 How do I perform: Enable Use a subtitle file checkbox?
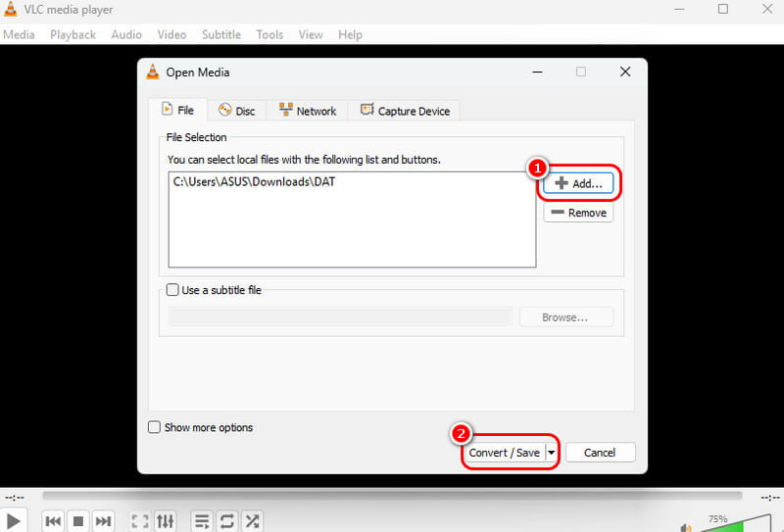point(172,290)
